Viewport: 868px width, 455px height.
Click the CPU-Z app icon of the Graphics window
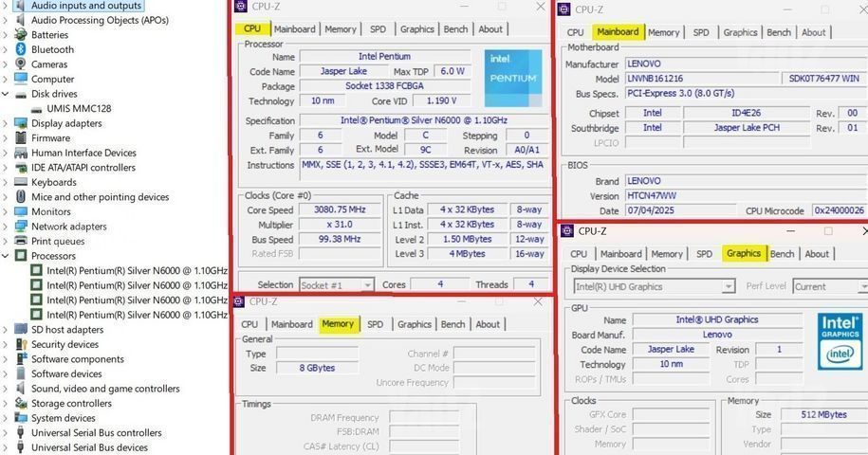click(x=567, y=230)
